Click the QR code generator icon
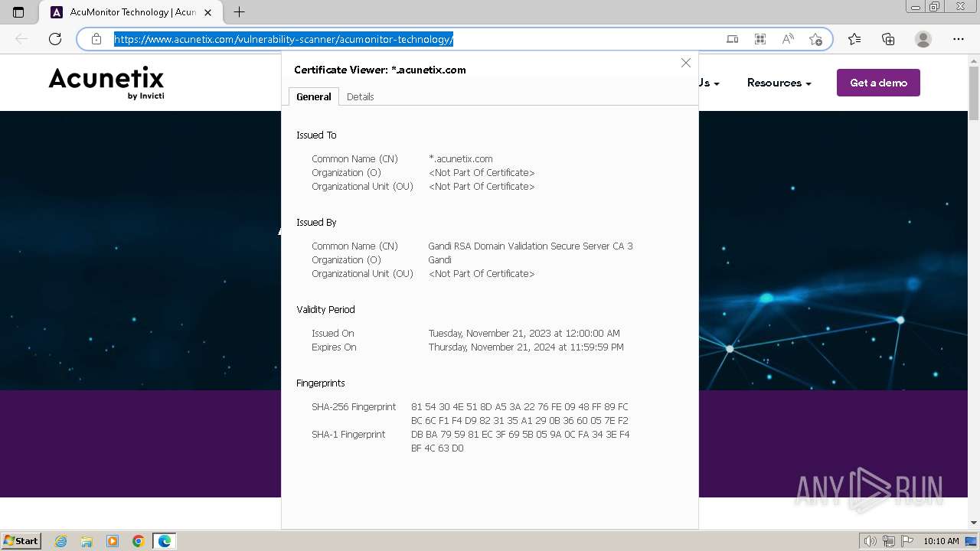The image size is (980, 551). tap(760, 39)
